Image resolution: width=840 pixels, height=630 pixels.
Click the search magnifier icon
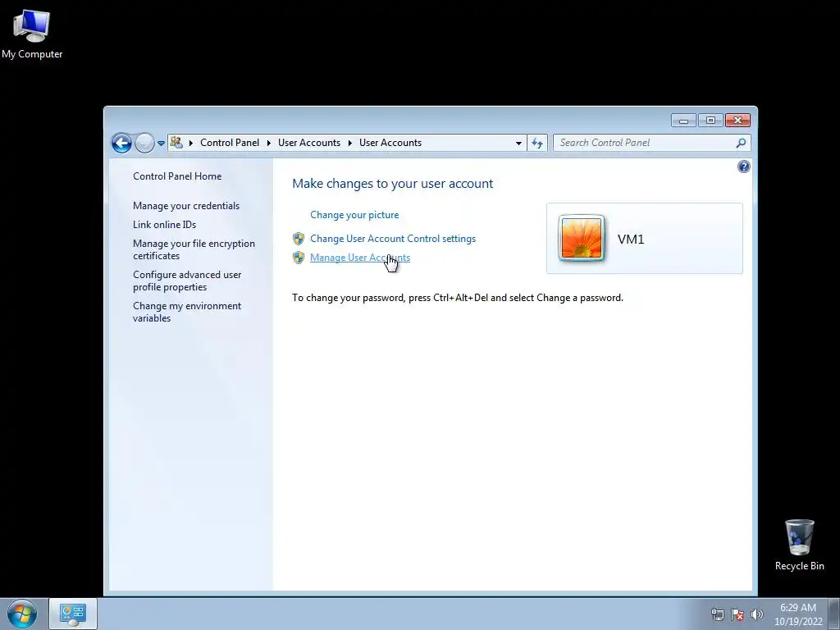point(741,143)
